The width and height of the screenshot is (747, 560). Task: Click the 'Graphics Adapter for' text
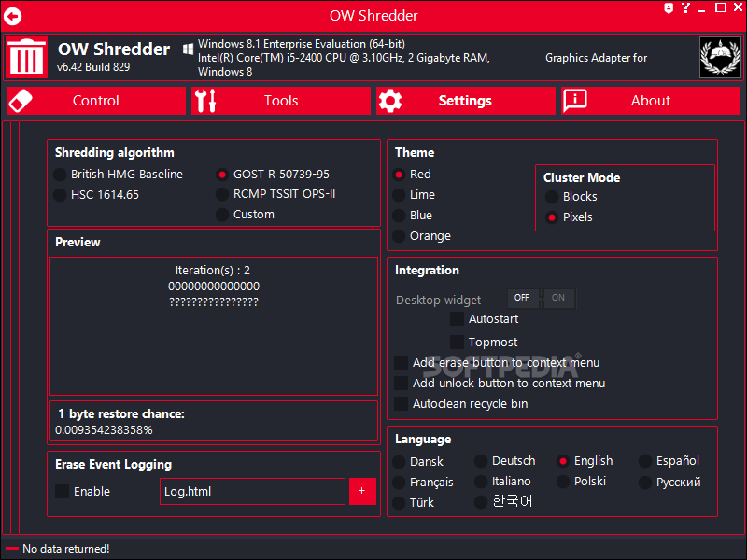pos(596,58)
